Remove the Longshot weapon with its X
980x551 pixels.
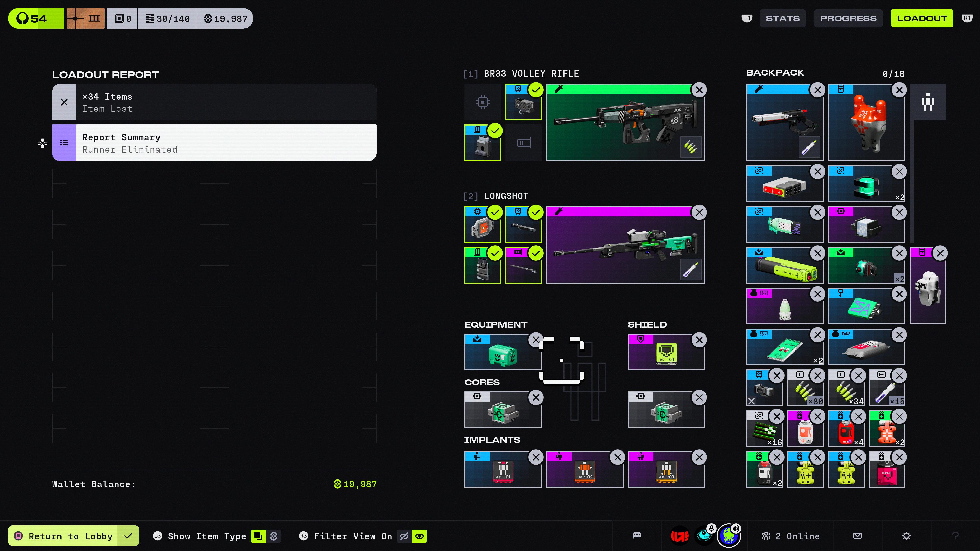(x=699, y=212)
